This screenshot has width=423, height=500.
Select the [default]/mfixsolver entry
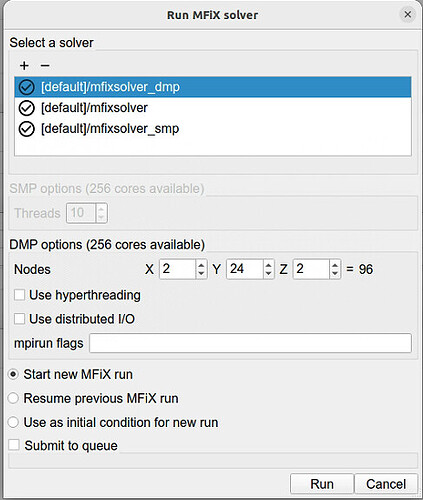click(213, 108)
